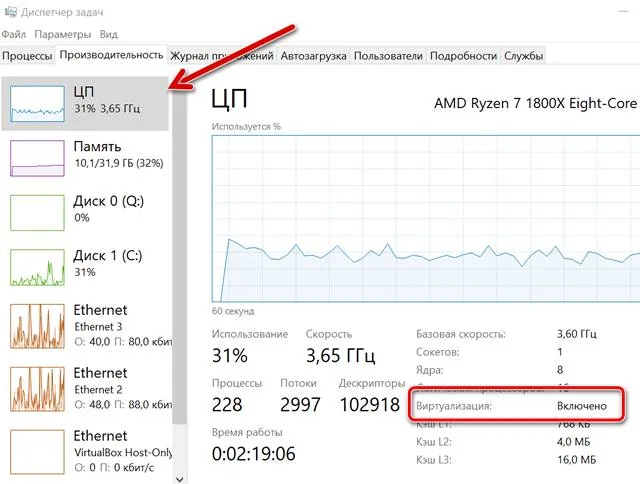Switch to the Журнал приложений tab
Viewport: 640px width, 484px height.
[x=222, y=57]
